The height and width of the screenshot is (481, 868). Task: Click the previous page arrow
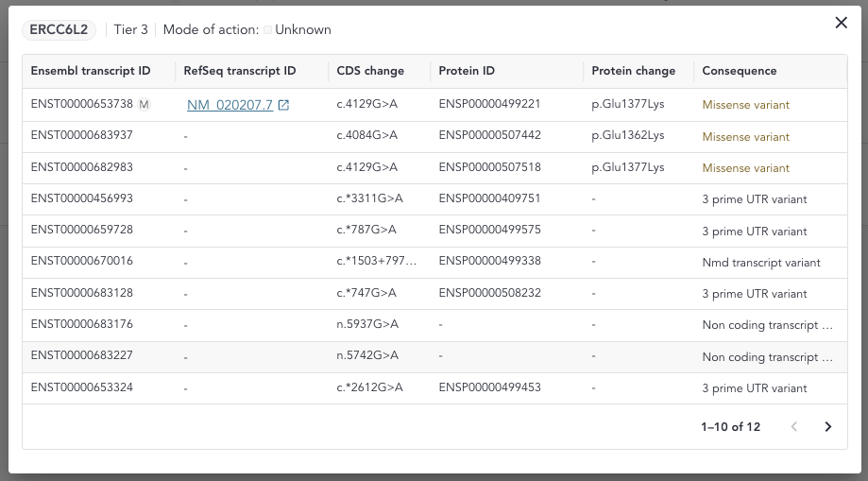pos(794,427)
